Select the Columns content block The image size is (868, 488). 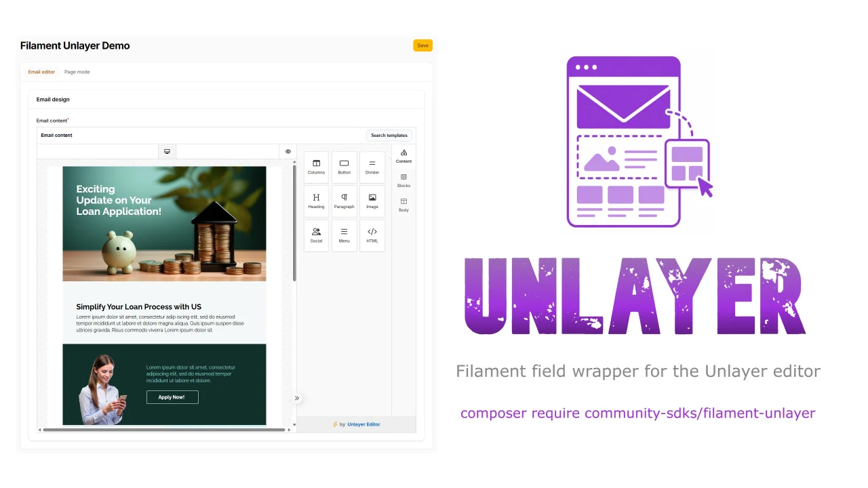316,167
